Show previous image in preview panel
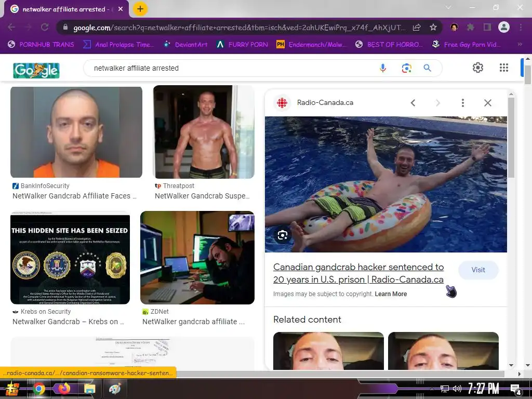Screen dimensions: 532x399 click(x=413, y=103)
